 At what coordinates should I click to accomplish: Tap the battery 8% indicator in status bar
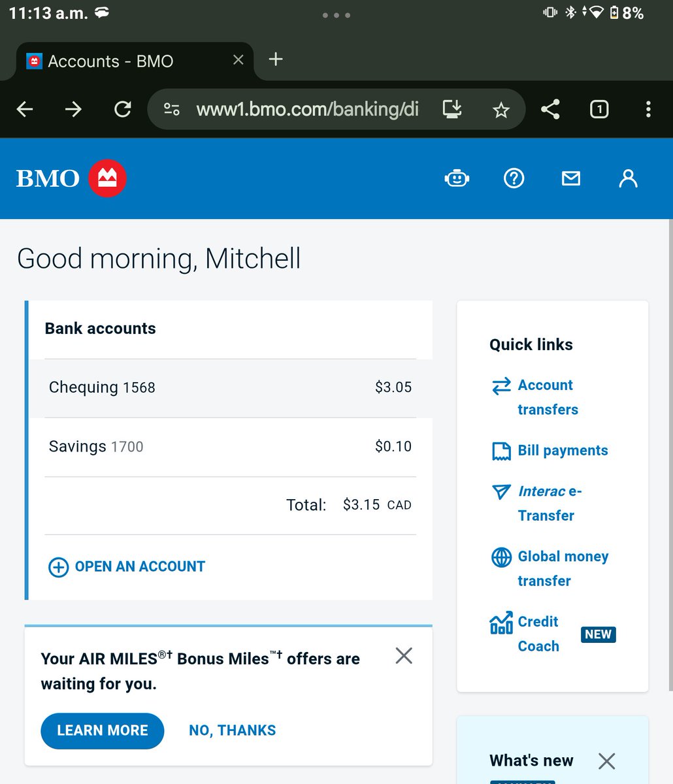[627, 13]
